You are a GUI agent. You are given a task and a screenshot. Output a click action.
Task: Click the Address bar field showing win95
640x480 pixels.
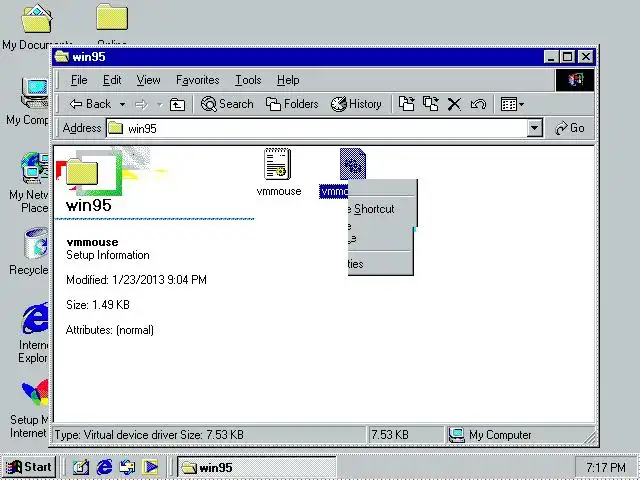pyautogui.click(x=316, y=129)
